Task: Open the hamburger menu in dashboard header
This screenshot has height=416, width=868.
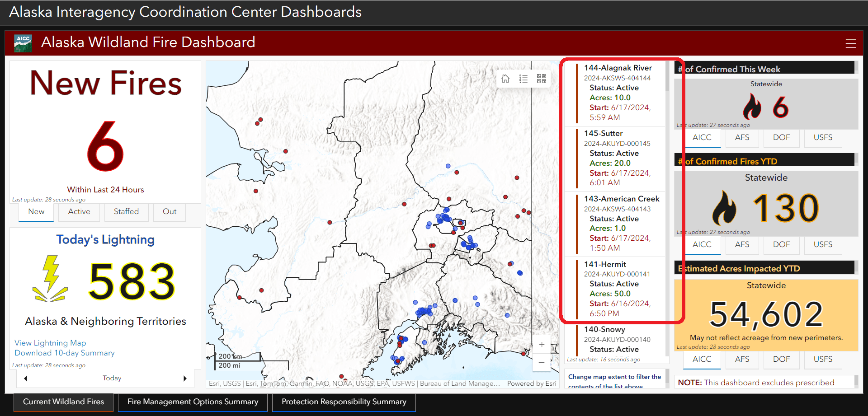Action: click(850, 43)
